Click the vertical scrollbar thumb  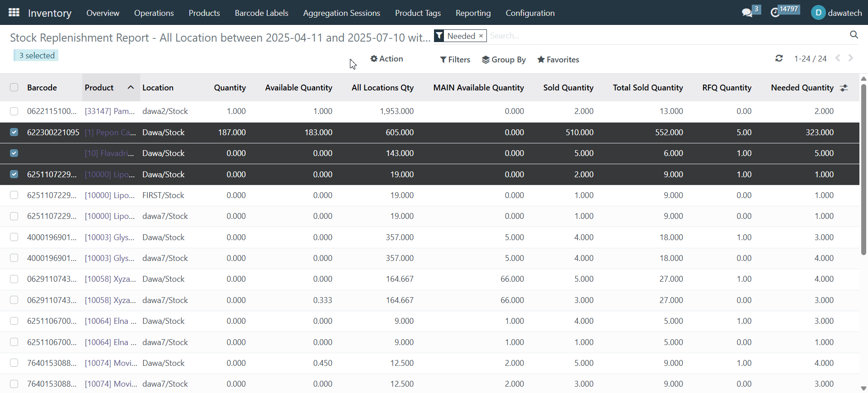[863, 170]
